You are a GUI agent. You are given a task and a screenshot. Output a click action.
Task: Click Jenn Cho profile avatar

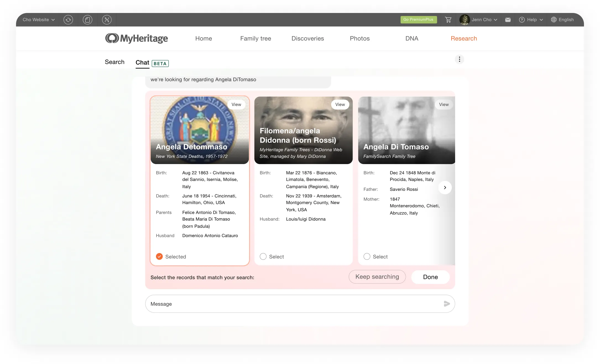[x=465, y=20]
